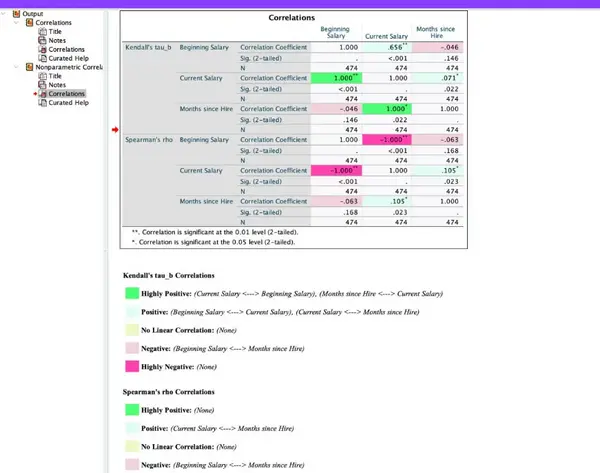Image resolution: width=600 pixels, height=473 pixels.
Task: Collapse the first Correlations tree group
Action: (16, 23)
